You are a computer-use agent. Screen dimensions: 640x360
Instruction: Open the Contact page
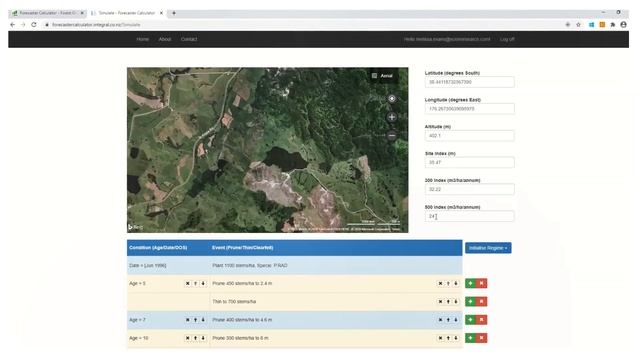(189, 39)
